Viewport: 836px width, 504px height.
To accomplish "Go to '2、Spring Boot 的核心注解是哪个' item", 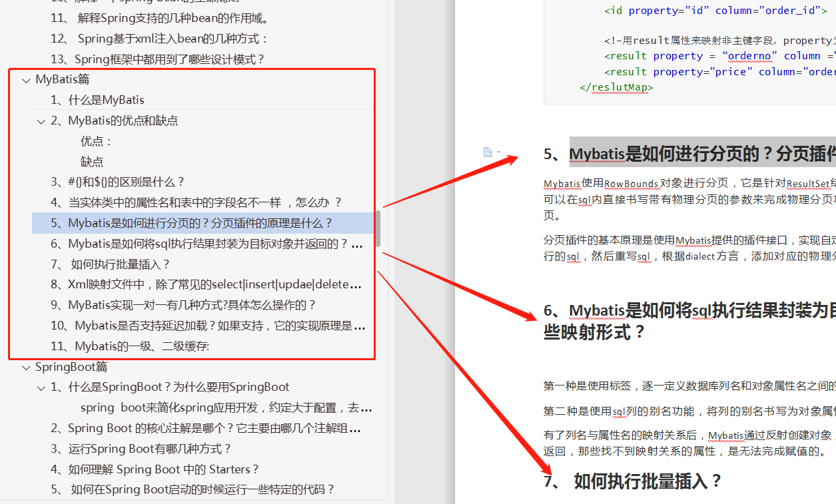I will (x=206, y=428).
